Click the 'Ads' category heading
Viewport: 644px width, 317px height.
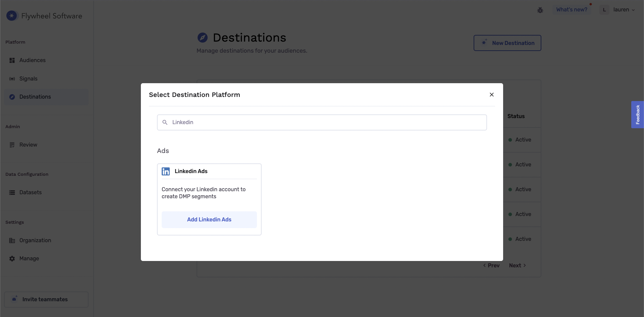(163, 151)
